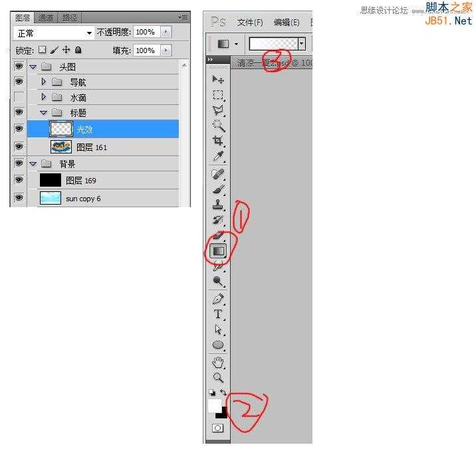The height and width of the screenshot is (451, 476).
Task: Collapse the 头图 group
Action: (33, 66)
